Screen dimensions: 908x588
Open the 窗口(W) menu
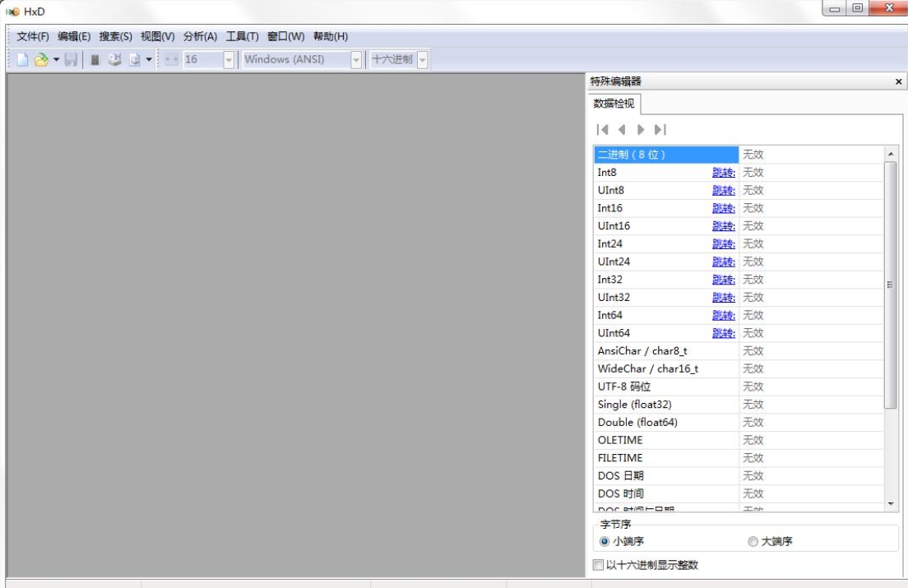click(x=285, y=36)
